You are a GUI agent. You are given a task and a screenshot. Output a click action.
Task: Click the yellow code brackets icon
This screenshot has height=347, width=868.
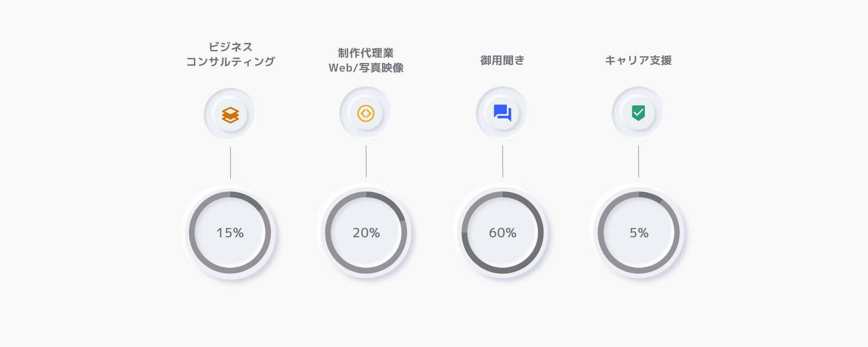[x=366, y=114]
